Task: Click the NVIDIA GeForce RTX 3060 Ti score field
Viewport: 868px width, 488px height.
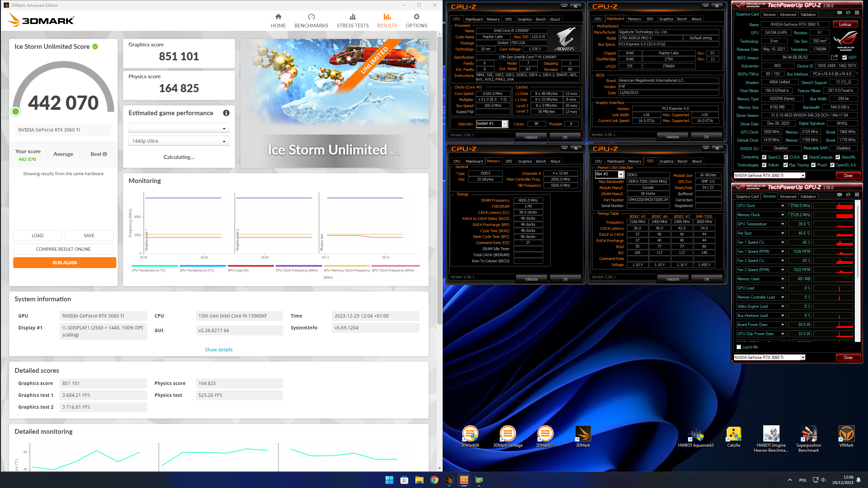Action: tap(63, 130)
